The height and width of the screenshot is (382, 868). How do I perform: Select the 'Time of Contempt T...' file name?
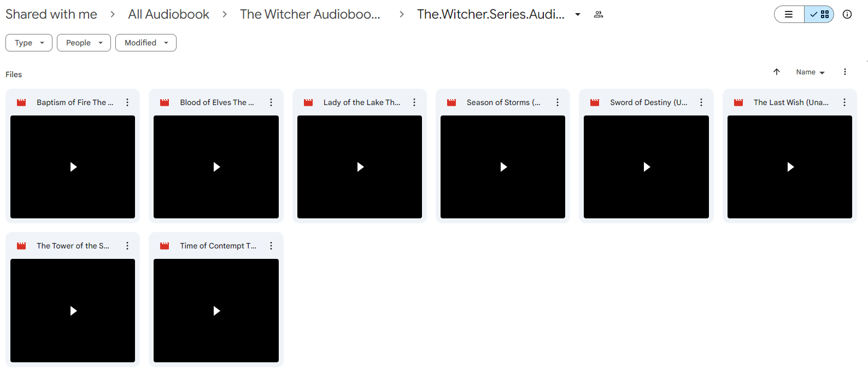pyautogui.click(x=218, y=246)
